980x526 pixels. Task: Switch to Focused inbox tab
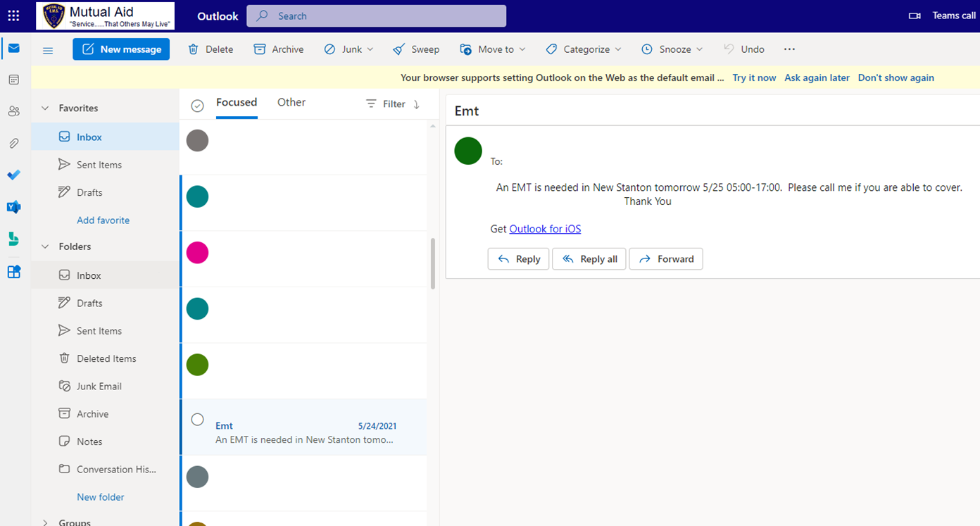click(x=237, y=102)
